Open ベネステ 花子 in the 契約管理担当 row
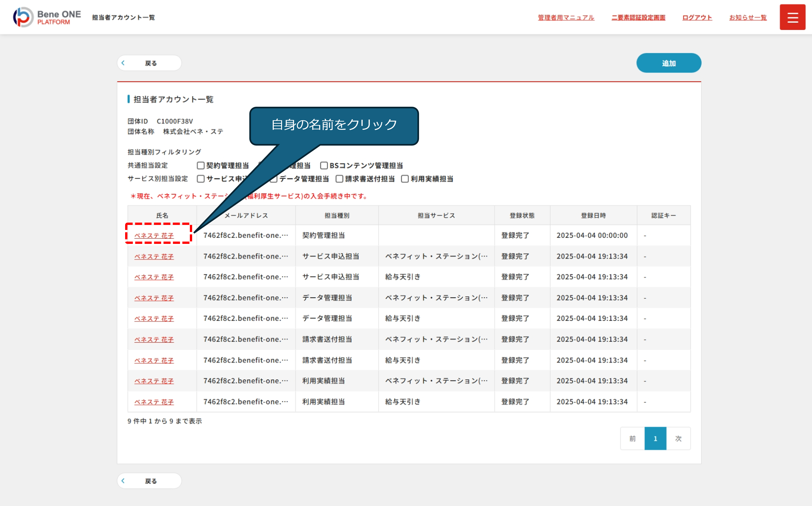The width and height of the screenshot is (812, 506). (154, 236)
